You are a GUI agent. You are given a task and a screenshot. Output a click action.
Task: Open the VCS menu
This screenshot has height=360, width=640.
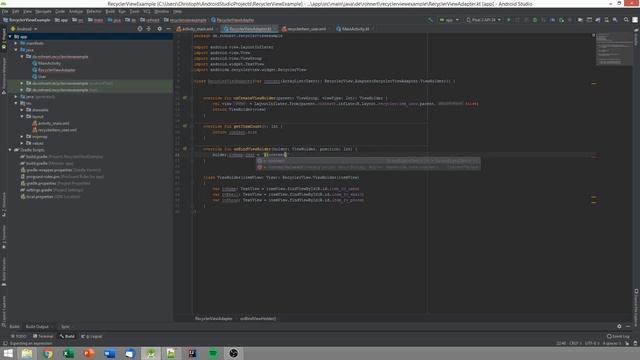coord(147,11)
